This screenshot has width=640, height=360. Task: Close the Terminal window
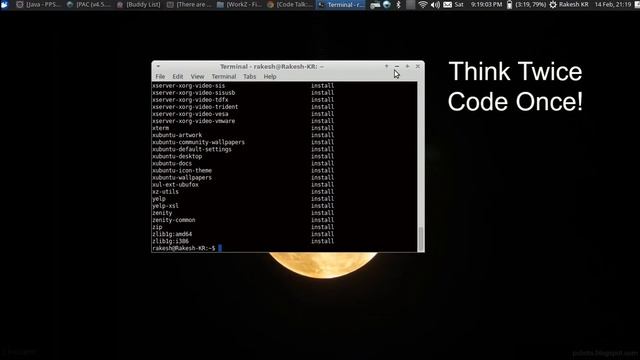(x=418, y=66)
